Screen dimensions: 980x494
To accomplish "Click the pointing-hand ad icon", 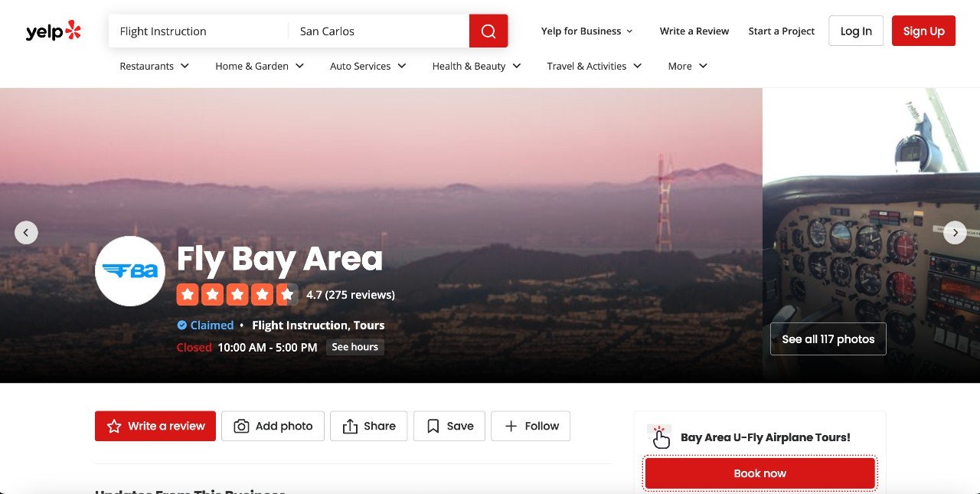I will (x=659, y=437).
